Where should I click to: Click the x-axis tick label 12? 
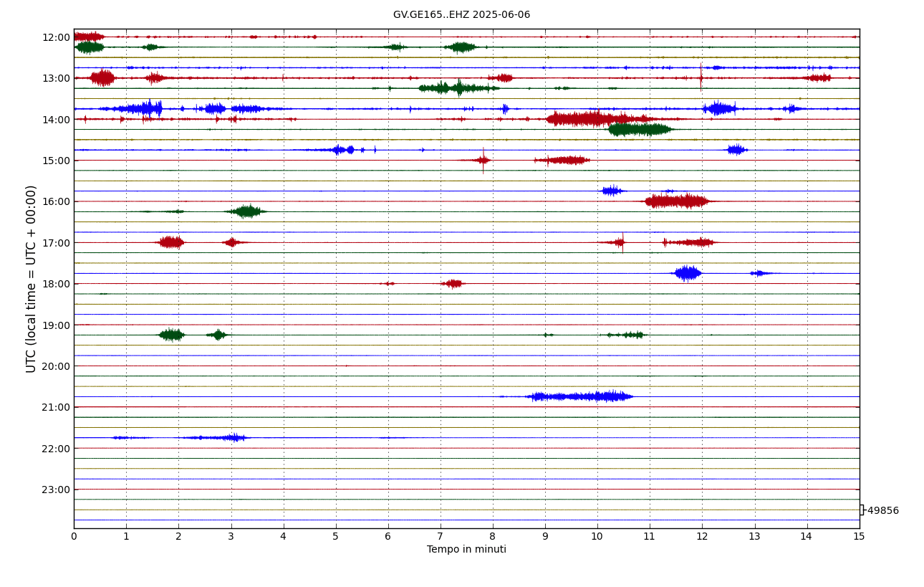point(702,537)
